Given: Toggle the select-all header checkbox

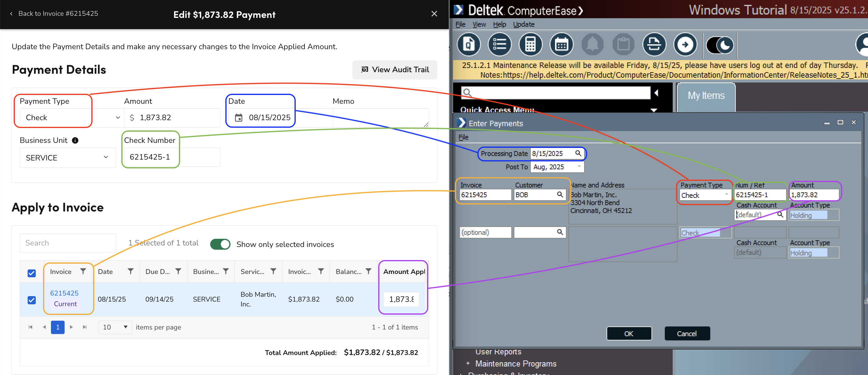Looking at the screenshot, I should tap(32, 273).
